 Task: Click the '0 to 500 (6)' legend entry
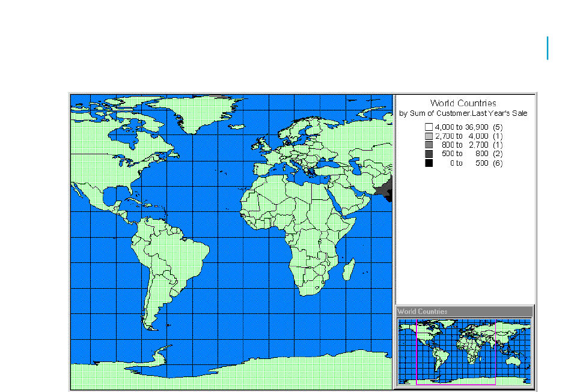(464, 163)
